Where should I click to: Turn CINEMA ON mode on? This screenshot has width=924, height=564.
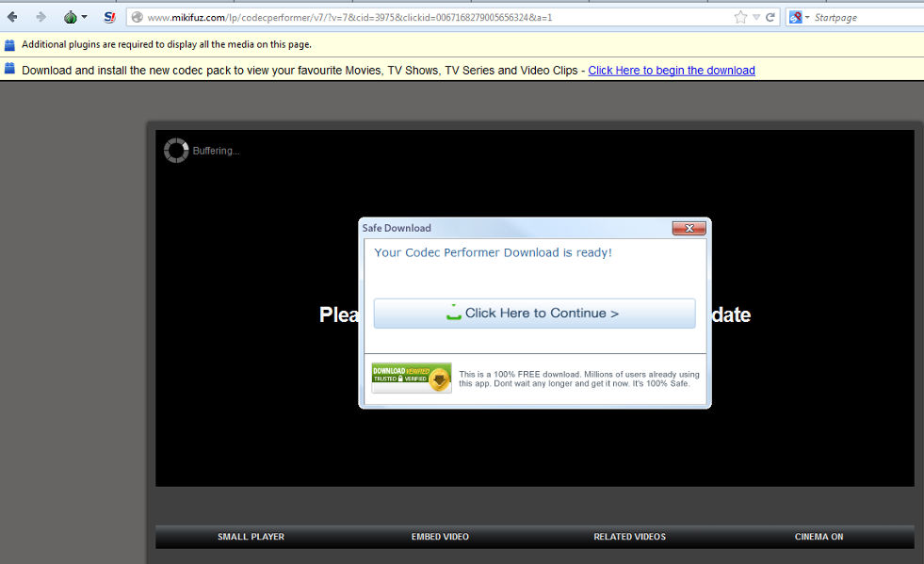(x=819, y=537)
